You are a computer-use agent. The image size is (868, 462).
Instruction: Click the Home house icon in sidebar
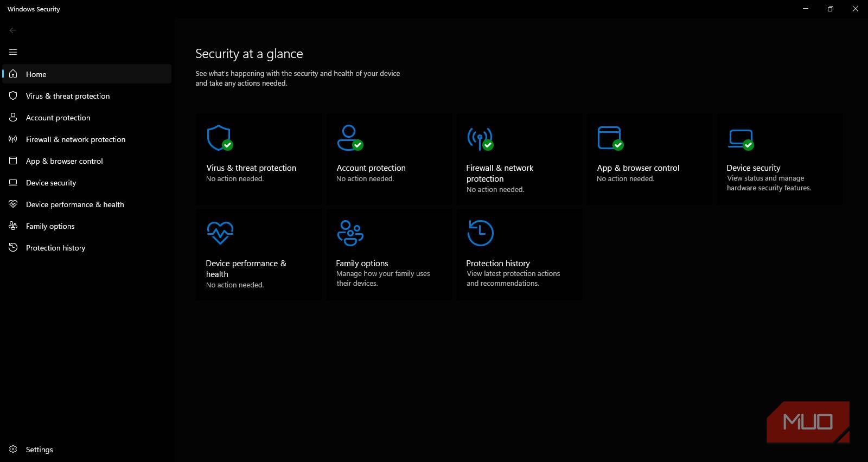click(x=13, y=74)
